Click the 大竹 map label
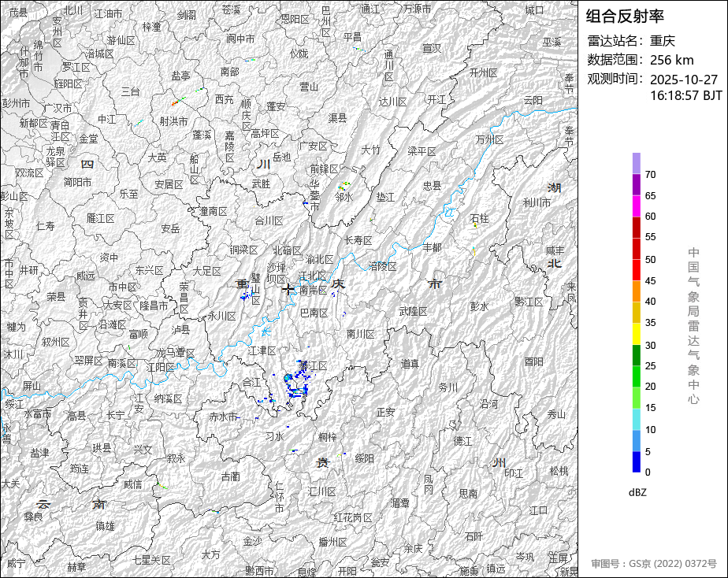The width and height of the screenshot is (728, 578). [x=370, y=150]
